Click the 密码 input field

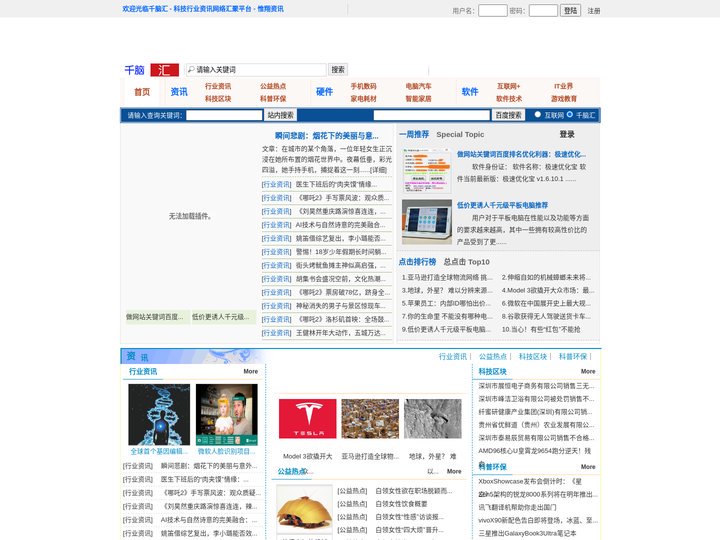point(543,10)
